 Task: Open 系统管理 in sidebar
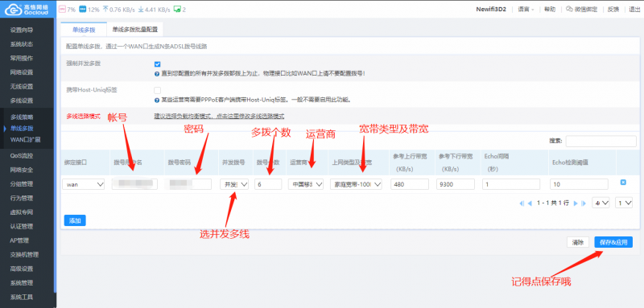[x=22, y=282]
